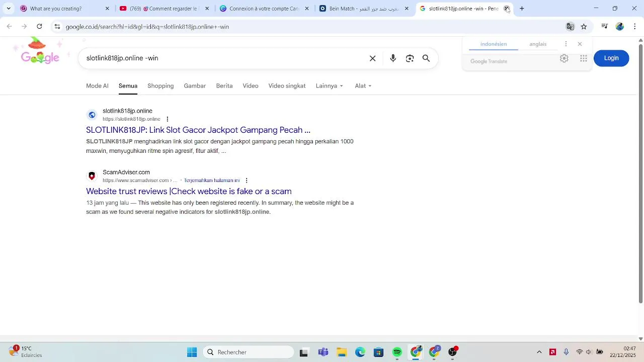Close the 'What are you creating?' tab
Screen dimensions: 644x362
(107, 9)
